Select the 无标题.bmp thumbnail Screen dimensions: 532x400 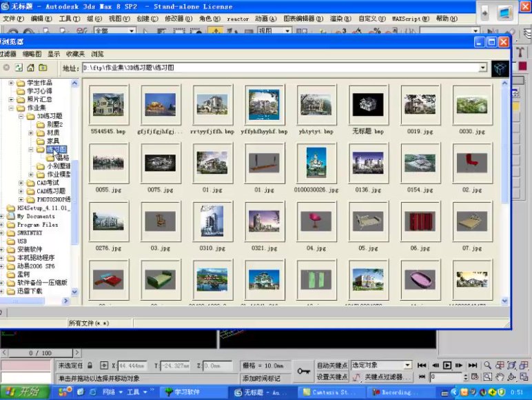click(368, 105)
